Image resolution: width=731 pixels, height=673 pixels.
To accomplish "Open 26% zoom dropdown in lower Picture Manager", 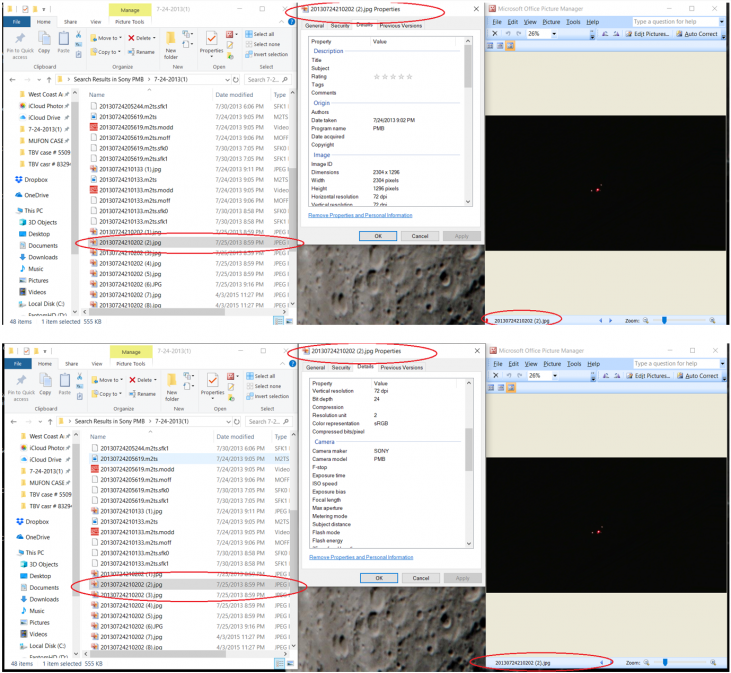I will tap(555, 376).
